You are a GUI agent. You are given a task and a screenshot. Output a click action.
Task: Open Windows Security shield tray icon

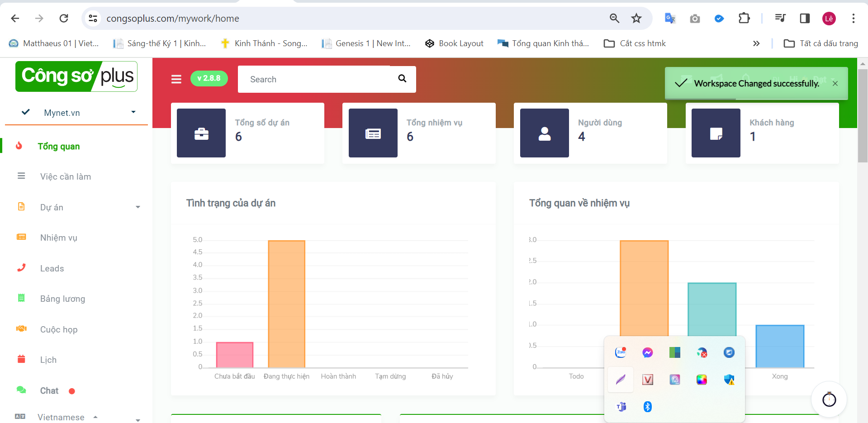point(729,380)
